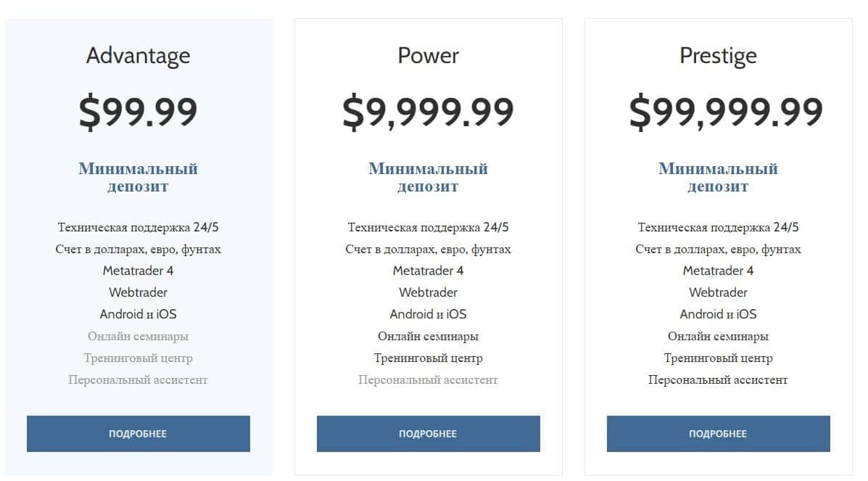The width and height of the screenshot is (868, 481).
Task: Select the Prestige plan title
Action: (718, 56)
